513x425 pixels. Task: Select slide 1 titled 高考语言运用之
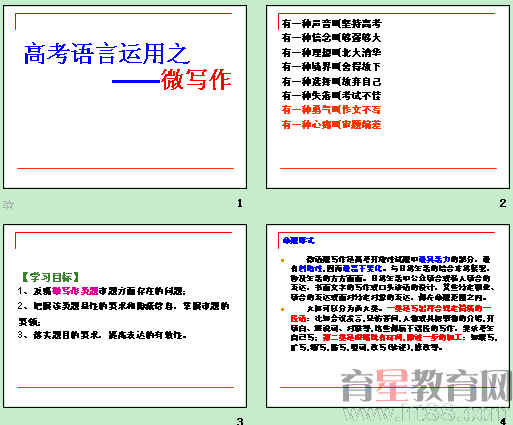(125, 97)
